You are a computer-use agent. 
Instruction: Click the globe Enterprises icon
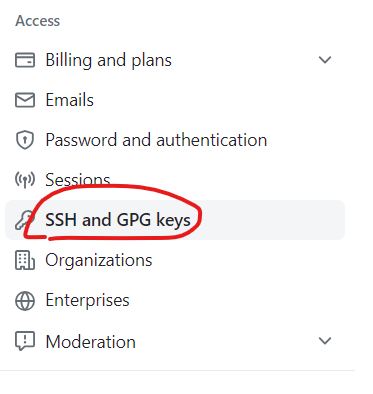point(25,300)
